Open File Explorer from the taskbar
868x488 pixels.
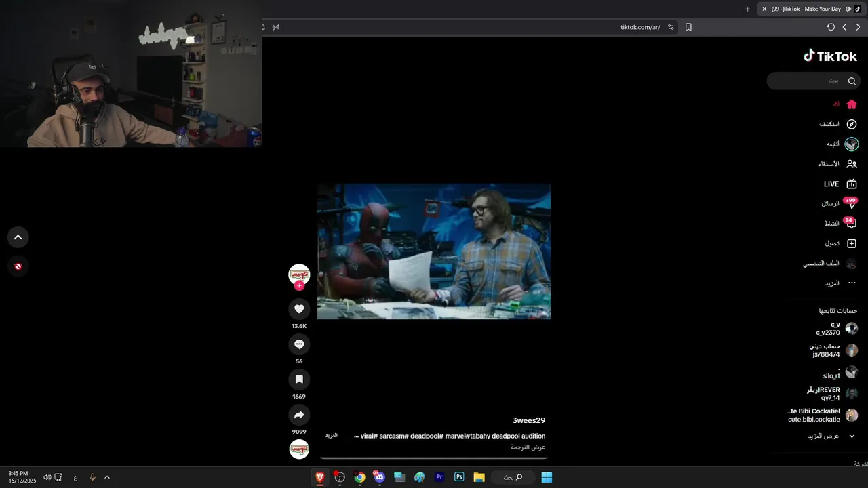point(479,477)
